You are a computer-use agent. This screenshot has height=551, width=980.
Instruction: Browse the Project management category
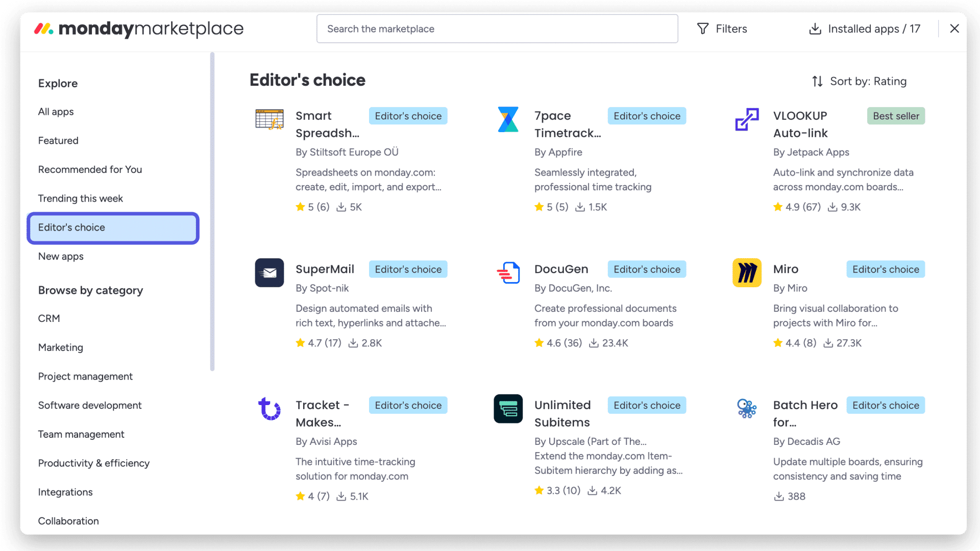coord(85,377)
